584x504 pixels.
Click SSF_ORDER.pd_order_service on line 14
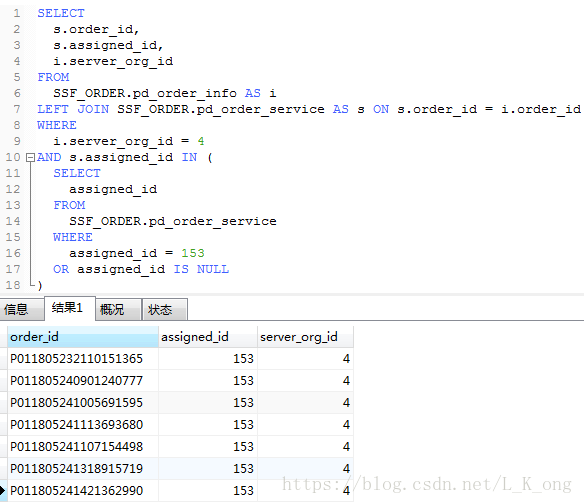173,222
